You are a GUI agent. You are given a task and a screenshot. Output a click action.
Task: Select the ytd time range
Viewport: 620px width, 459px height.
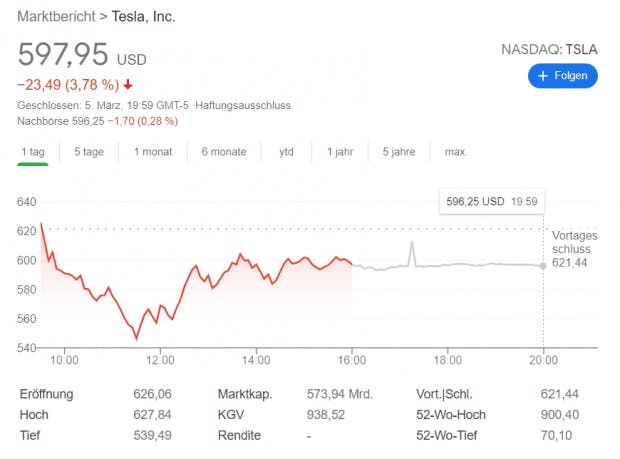(286, 152)
